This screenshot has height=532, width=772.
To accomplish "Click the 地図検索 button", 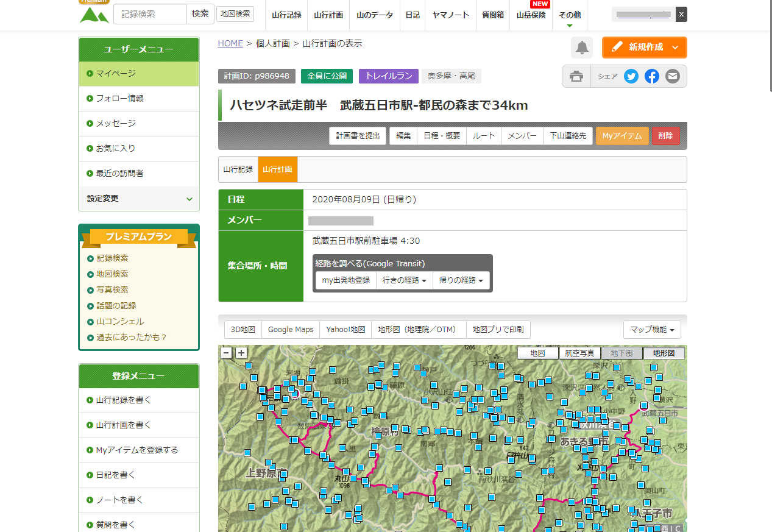I will [x=235, y=14].
